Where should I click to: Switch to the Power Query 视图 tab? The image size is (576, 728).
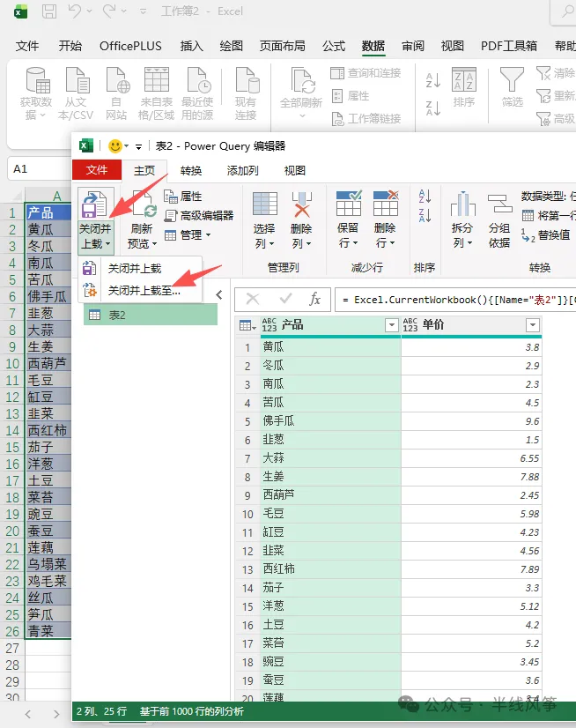click(x=295, y=170)
